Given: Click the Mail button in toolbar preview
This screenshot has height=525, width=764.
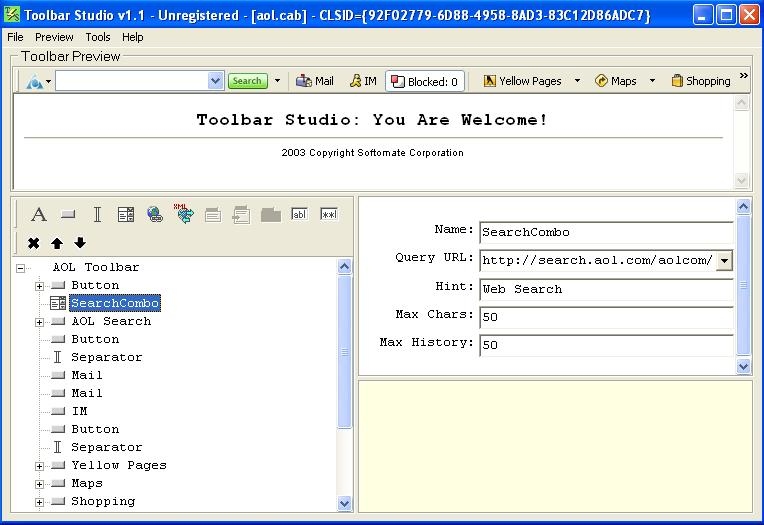Looking at the screenshot, I should 315,81.
